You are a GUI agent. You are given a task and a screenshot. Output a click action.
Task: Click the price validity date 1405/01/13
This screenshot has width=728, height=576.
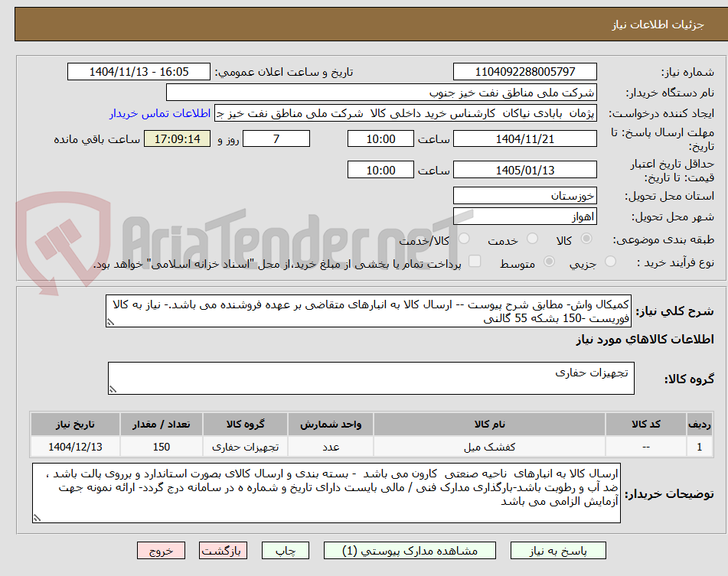tap(524, 170)
